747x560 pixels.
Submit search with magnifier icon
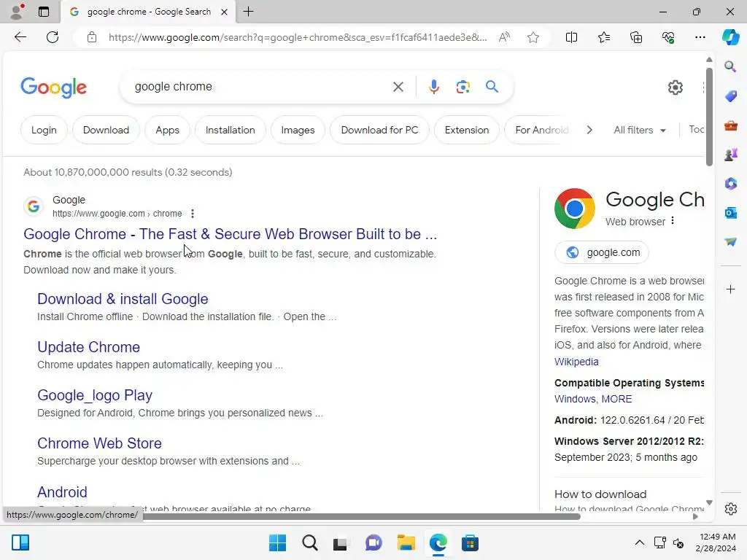coord(492,87)
